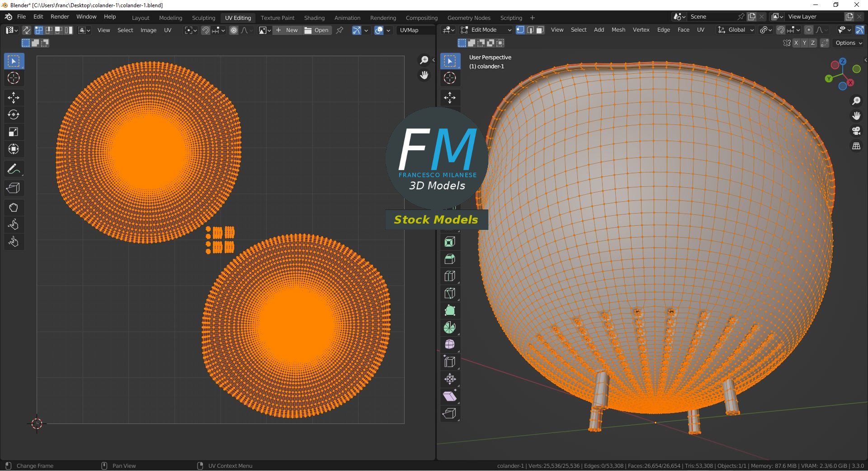The image size is (868, 471).
Task: Expand the Global transform orientation dropdown
Action: (x=736, y=30)
